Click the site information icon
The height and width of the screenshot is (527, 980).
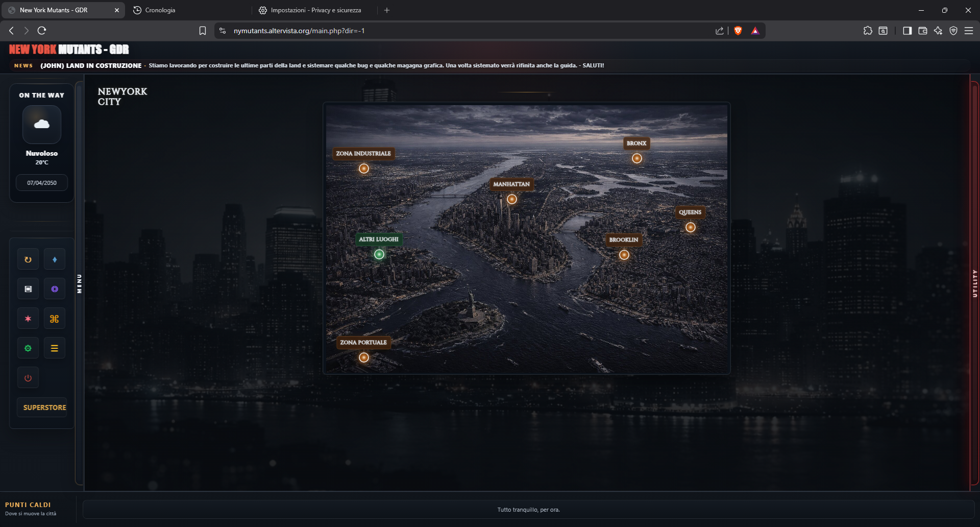click(223, 31)
